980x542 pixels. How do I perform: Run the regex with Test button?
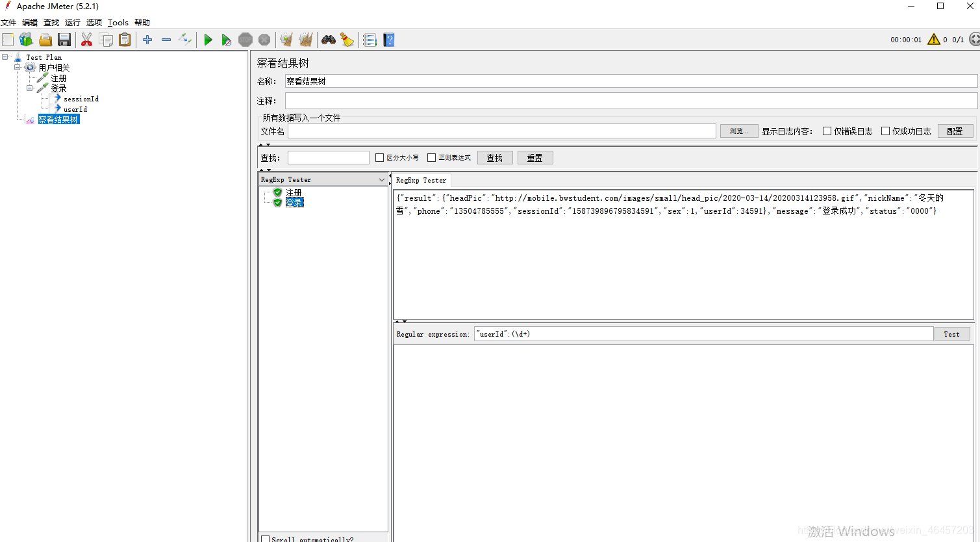952,334
